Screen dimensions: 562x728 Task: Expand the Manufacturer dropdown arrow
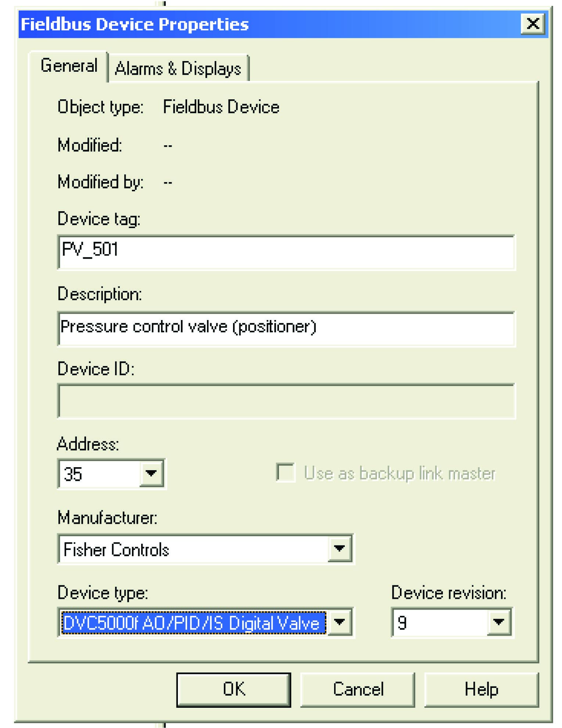[340, 548]
